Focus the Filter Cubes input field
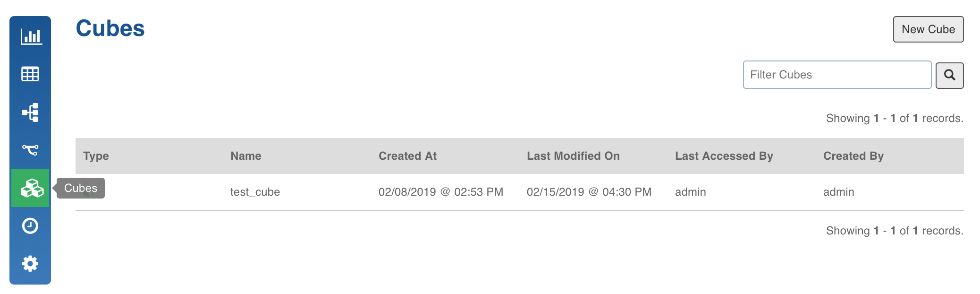The image size is (980, 294). (x=837, y=75)
